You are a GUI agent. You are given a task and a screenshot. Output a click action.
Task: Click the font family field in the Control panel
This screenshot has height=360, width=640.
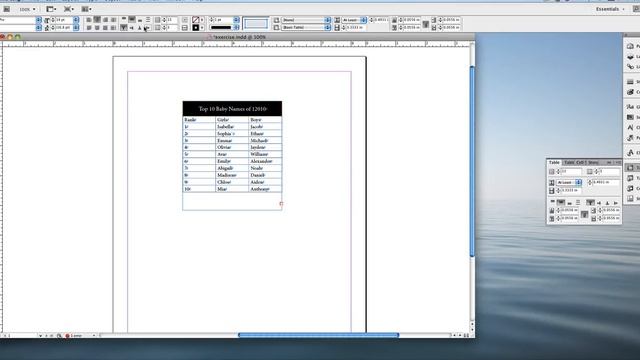point(18,20)
